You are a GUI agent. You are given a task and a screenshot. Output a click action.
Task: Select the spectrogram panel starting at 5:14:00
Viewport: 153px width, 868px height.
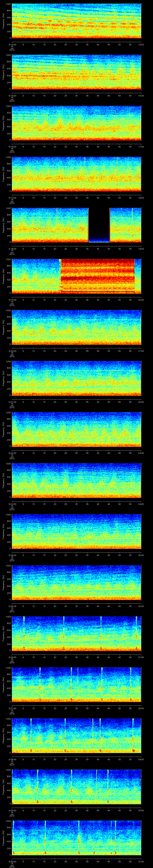[x=77, y=21]
